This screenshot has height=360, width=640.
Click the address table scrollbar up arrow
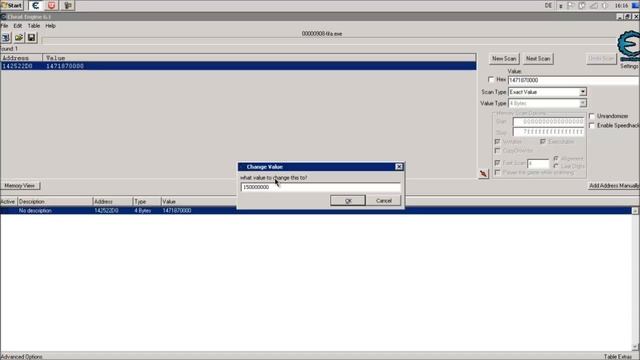click(635, 211)
